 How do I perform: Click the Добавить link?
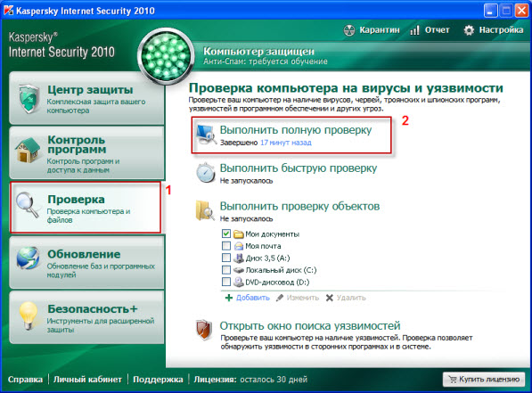click(x=253, y=298)
